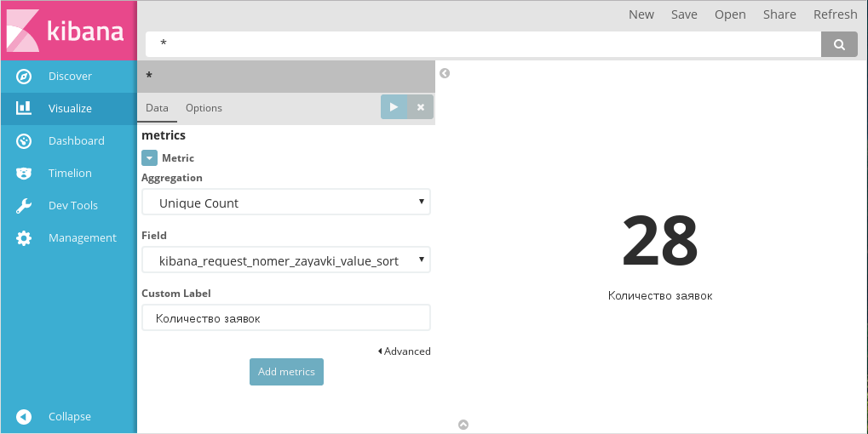Open the Dev Tools link in the sidebar
Viewport: 868px width, 434px height.
click(x=73, y=206)
